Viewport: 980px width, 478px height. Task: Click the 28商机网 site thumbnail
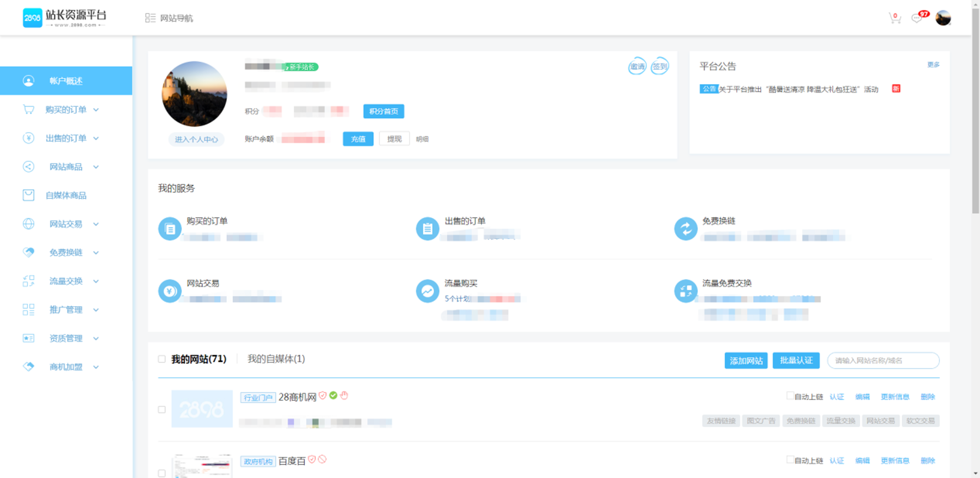[x=202, y=409]
